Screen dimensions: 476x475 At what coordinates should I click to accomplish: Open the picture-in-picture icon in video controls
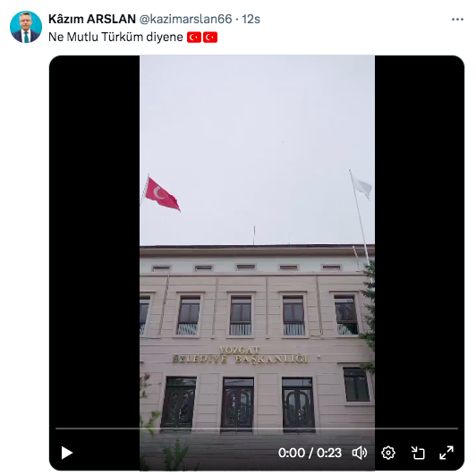[x=418, y=453]
